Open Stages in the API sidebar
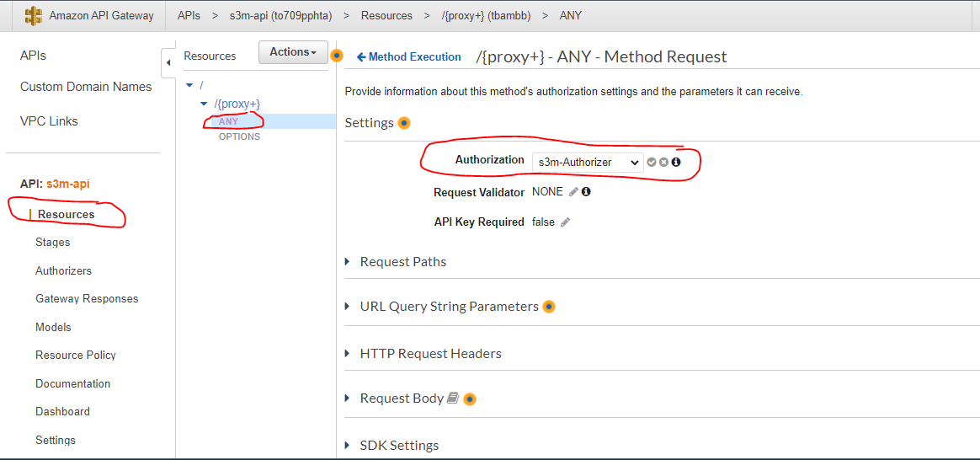The height and width of the screenshot is (460, 980). pos(52,243)
